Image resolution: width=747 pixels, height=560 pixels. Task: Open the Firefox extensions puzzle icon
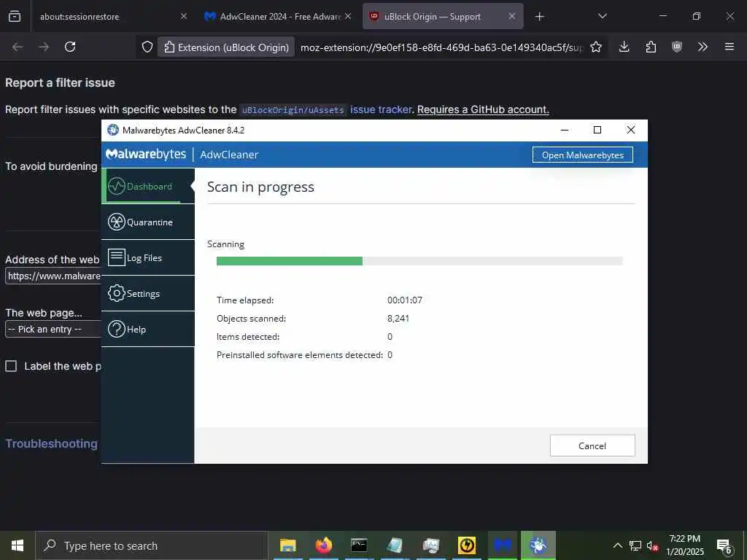(x=651, y=47)
